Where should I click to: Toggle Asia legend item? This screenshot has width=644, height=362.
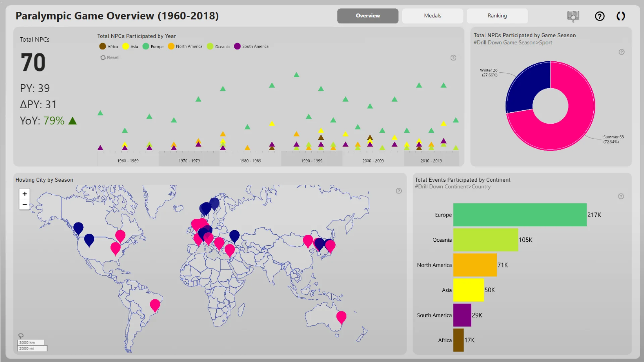[130, 47]
